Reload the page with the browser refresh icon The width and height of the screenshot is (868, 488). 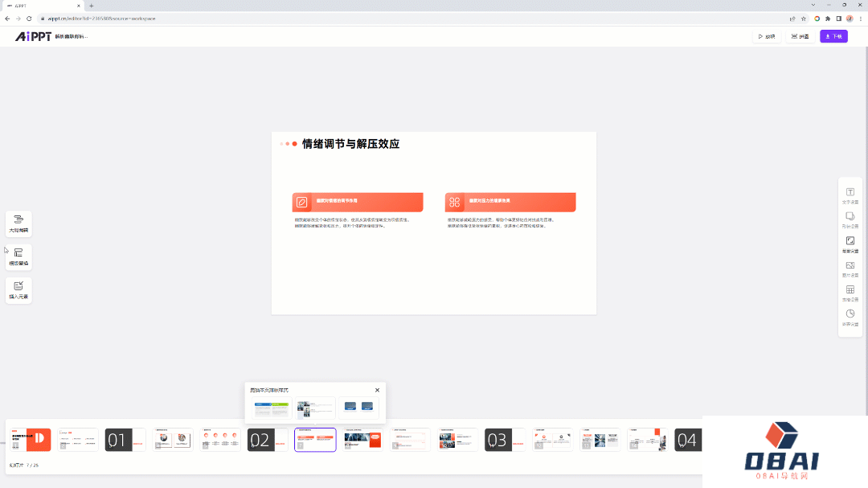pyautogui.click(x=28, y=18)
